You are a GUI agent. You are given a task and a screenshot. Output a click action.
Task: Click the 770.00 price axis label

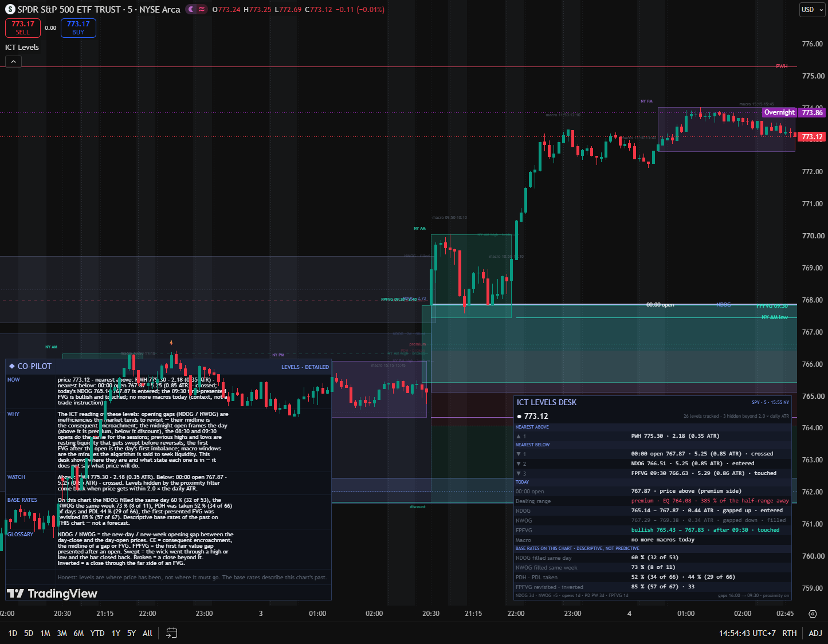(x=813, y=236)
